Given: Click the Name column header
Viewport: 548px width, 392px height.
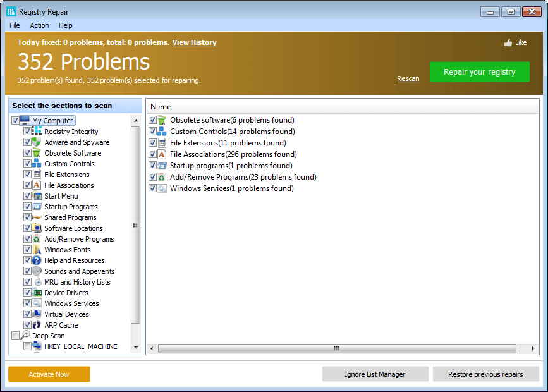Looking at the screenshot, I should point(343,107).
